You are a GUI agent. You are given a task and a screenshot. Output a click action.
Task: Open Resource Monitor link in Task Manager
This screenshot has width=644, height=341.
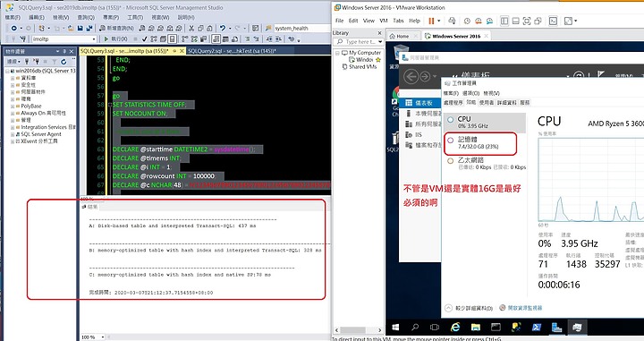521,308
